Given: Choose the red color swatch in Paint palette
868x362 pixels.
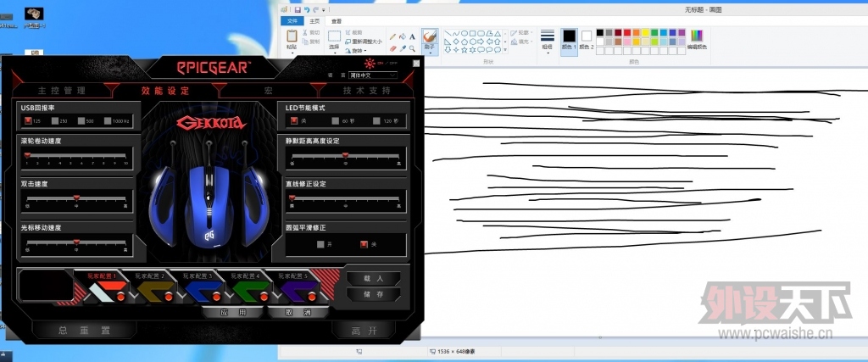Looking at the screenshot, I should 627,33.
